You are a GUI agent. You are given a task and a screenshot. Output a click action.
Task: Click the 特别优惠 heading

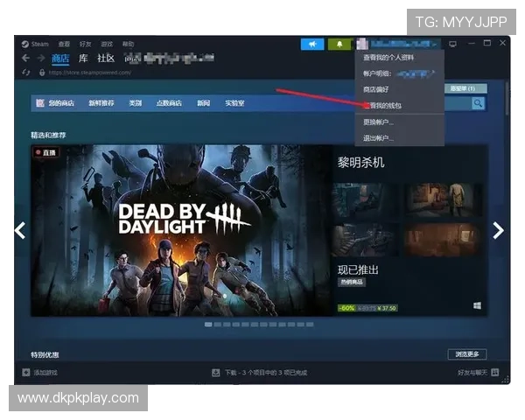tap(45, 354)
